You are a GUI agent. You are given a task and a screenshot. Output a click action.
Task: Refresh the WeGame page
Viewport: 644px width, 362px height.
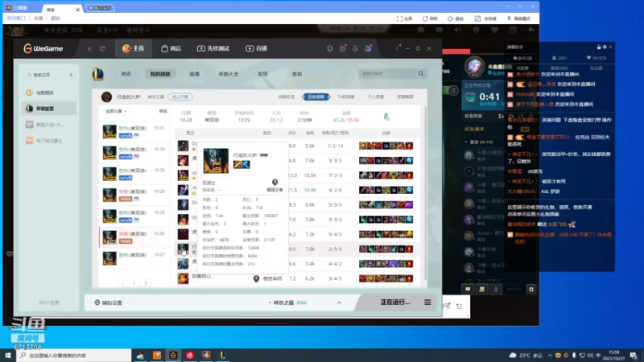tap(102, 48)
